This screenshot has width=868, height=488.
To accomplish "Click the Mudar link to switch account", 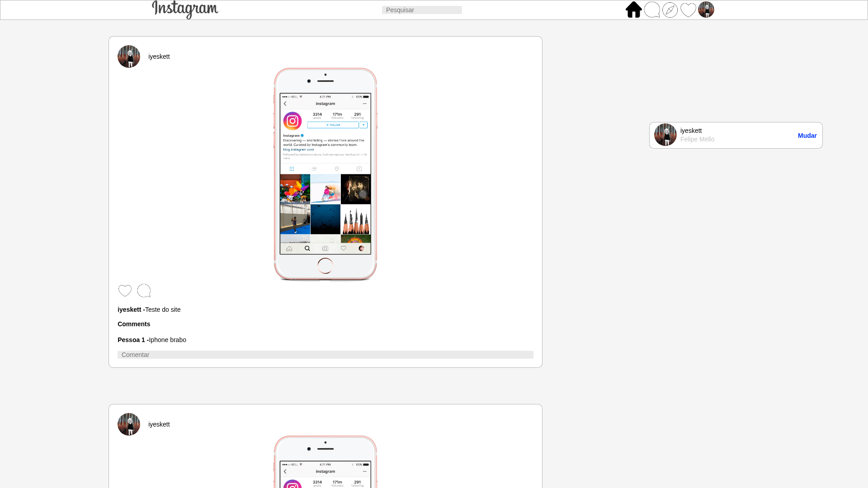I will tap(807, 136).
